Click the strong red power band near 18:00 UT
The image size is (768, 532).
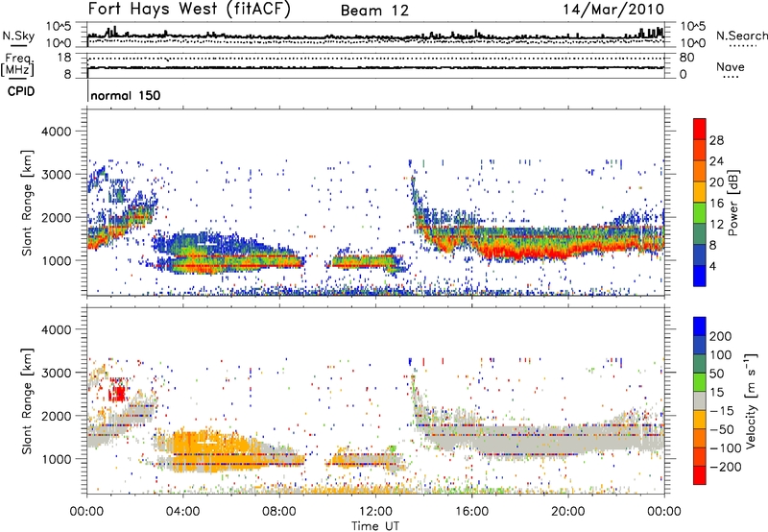pyautogui.click(x=524, y=252)
